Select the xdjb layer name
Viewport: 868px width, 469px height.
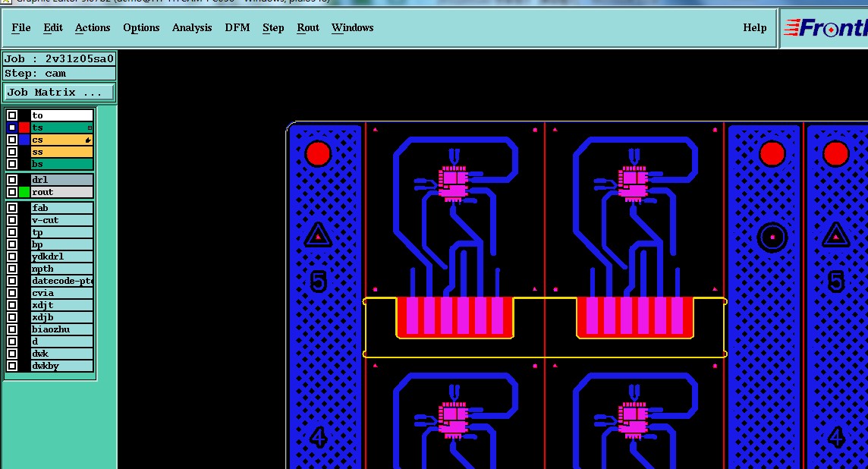(x=62, y=318)
